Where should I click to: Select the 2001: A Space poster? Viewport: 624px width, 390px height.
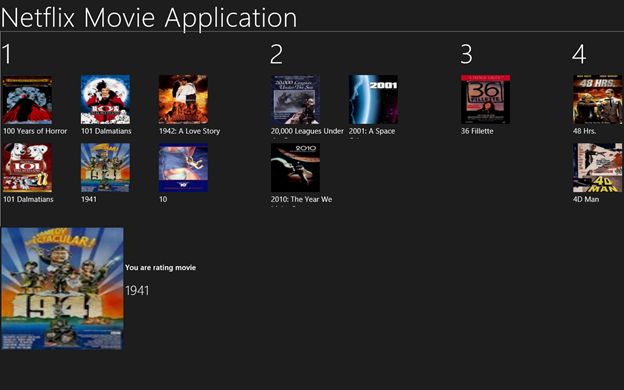click(x=373, y=99)
